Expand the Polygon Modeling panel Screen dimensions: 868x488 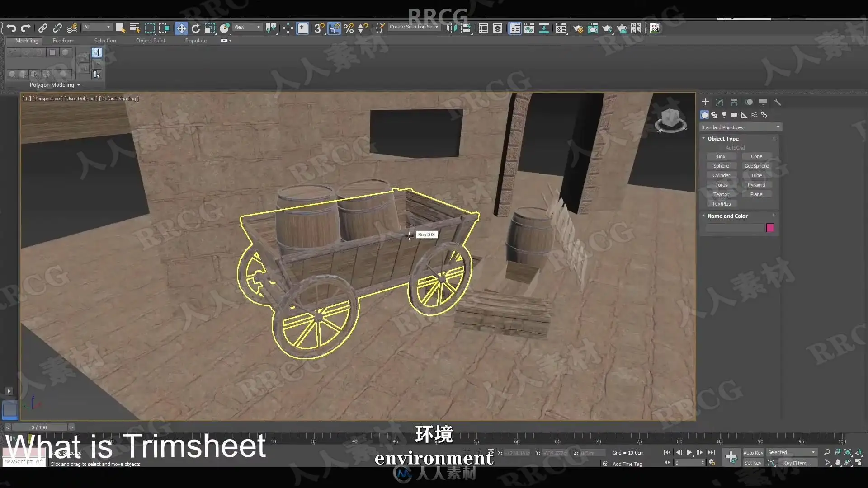55,85
